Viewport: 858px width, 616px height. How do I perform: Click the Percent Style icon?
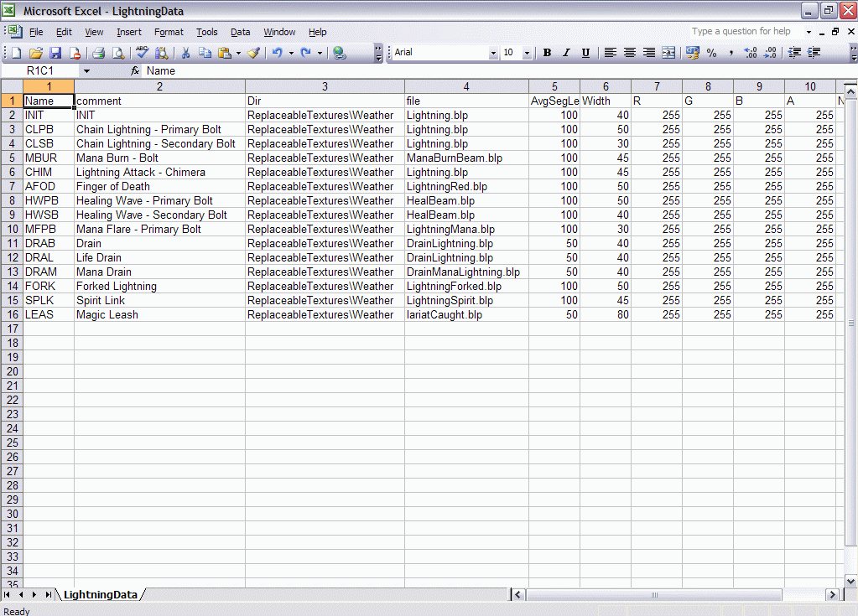tap(711, 53)
